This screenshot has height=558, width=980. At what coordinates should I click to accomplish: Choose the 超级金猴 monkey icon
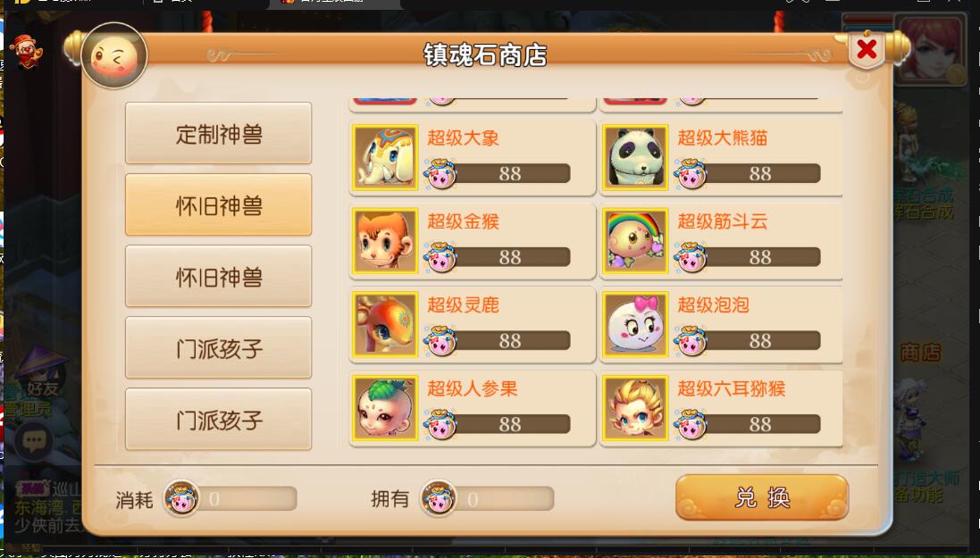point(385,240)
